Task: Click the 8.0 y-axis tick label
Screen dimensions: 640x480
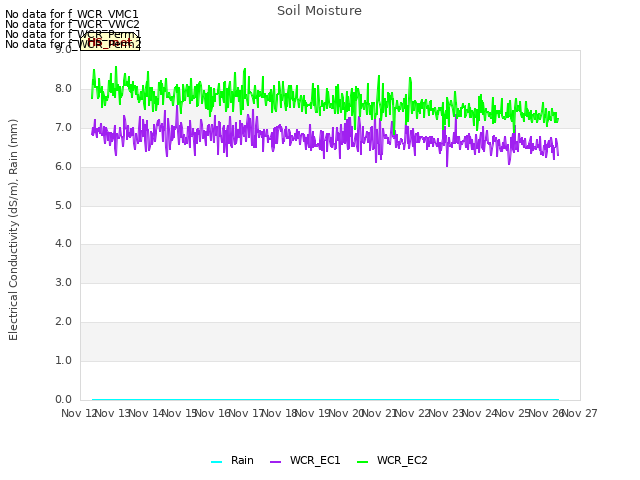Action: point(63,89)
